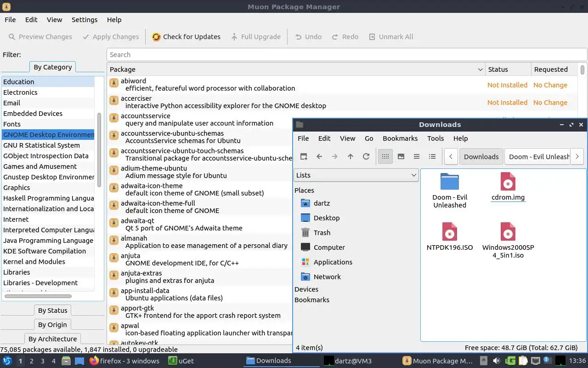Click Check for Updates button
Image resolution: width=588 pixels, height=368 pixels.
186,37
